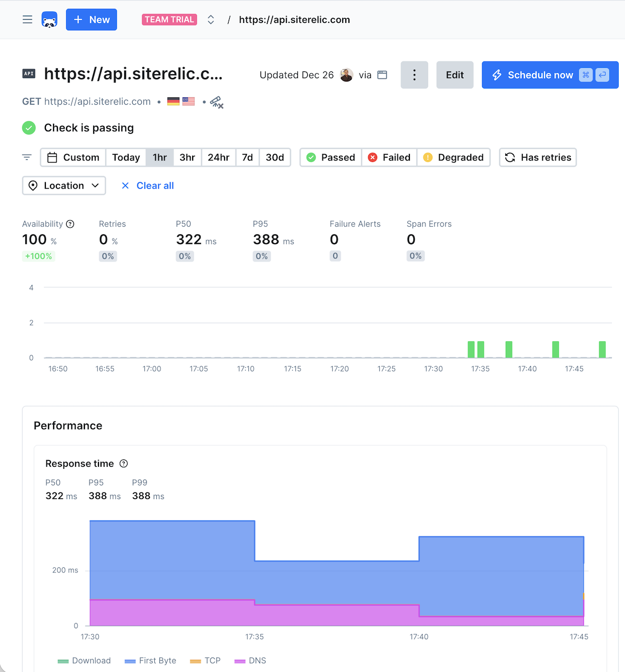
Task: Open the team switcher chevrons
Action: 211,20
